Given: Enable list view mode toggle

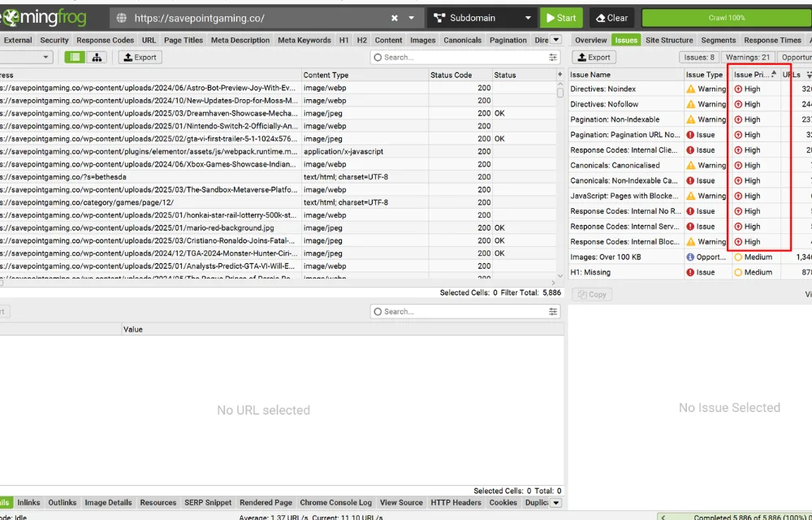Looking at the screenshot, I should [x=75, y=57].
